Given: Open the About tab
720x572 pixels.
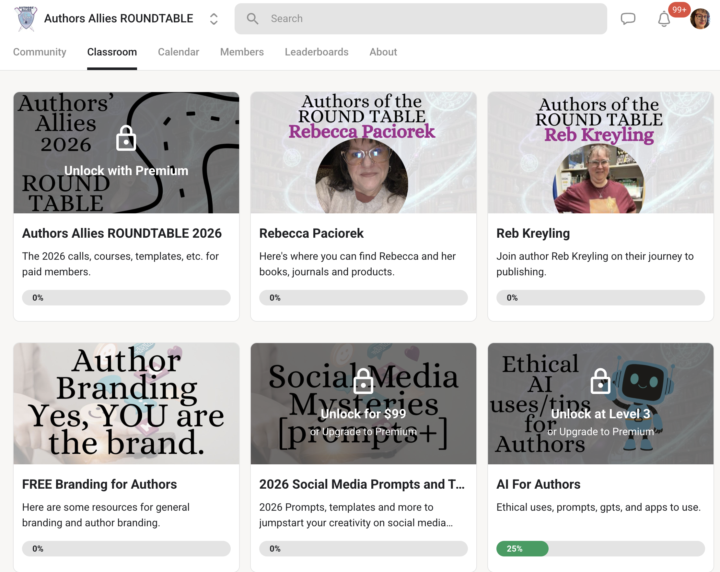Looking at the screenshot, I should 383,52.
